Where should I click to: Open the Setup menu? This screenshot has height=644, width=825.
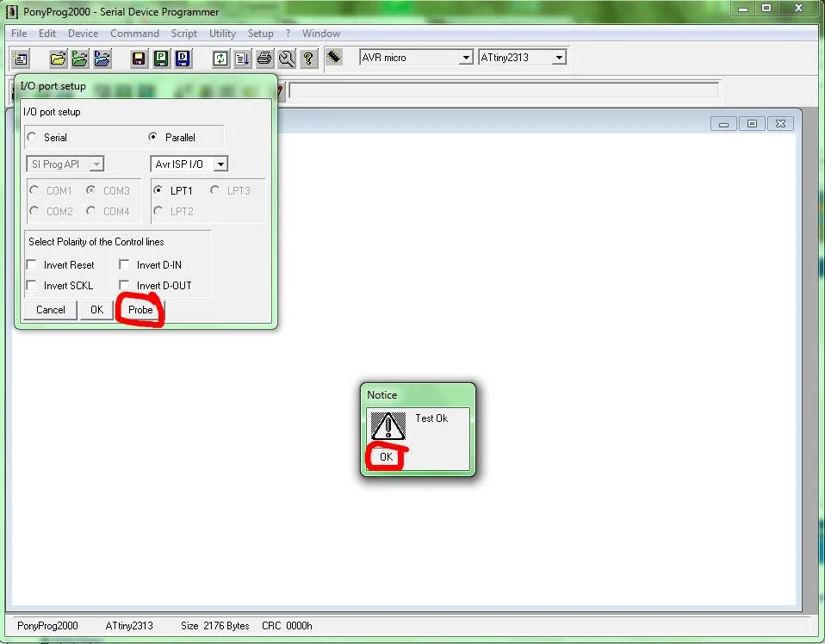(x=260, y=33)
